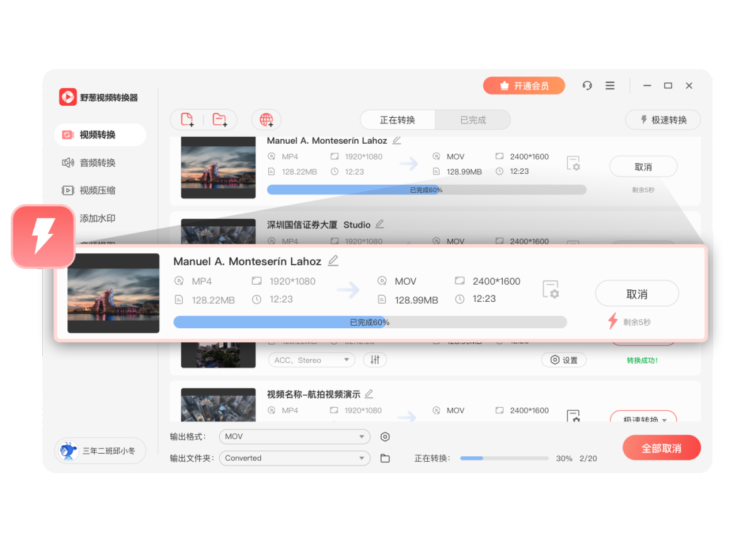Open the hamburger menu icon
The height and width of the screenshot is (540, 756).
click(x=610, y=86)
